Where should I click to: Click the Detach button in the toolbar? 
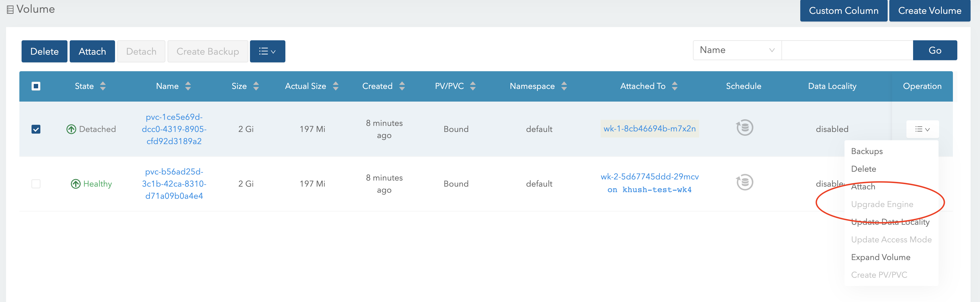[x=141, y=51]
